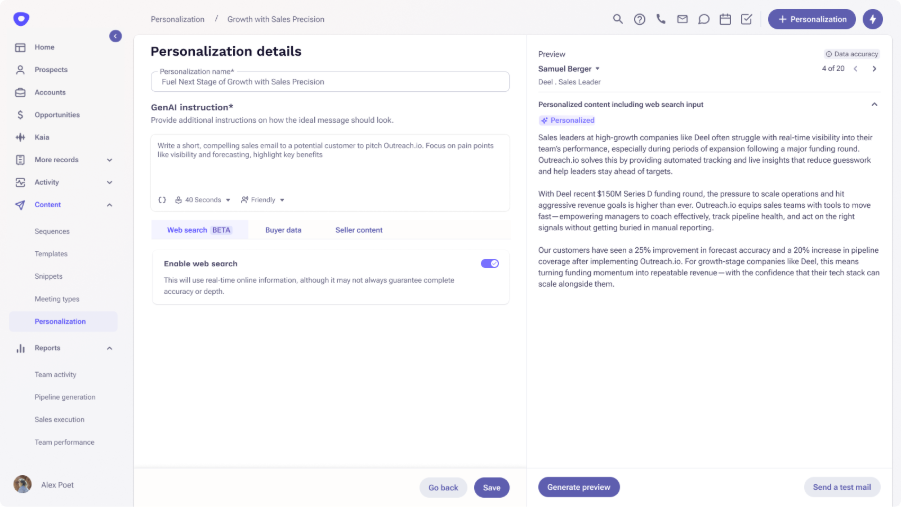Switch to Web search BETA tab
The height and width of the screenshot is (507, 901).
click(199, 230)
